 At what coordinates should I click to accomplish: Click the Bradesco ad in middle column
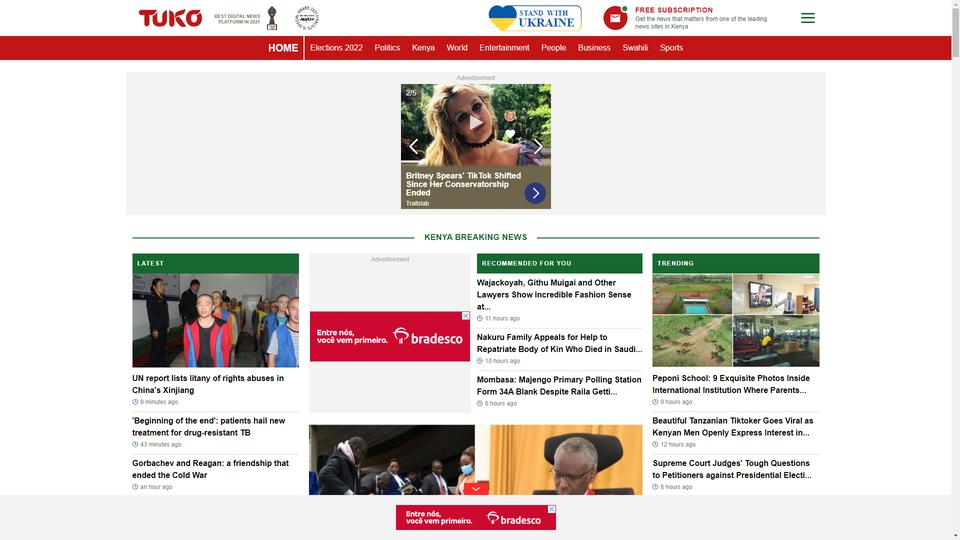pyautogui.click(x=389, y=336)
